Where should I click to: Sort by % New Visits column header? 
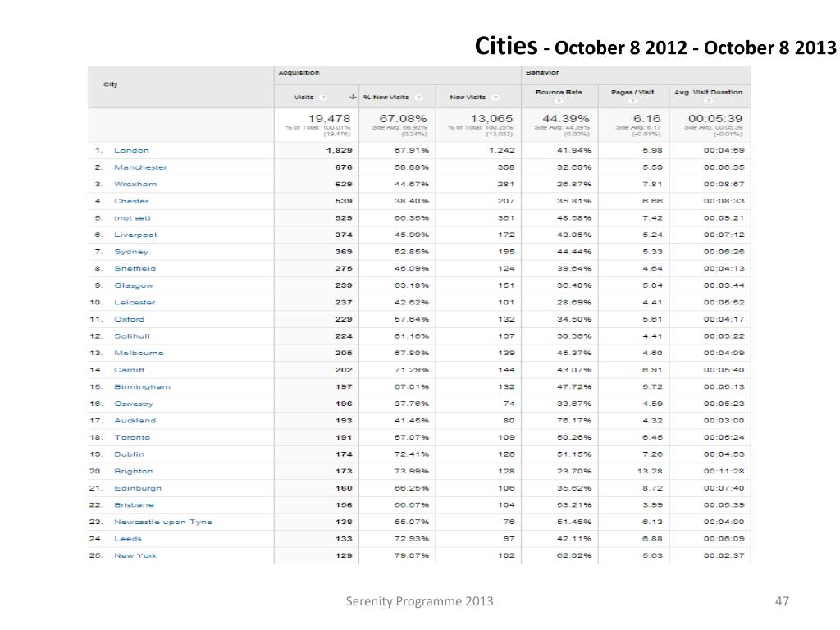click(x=386, y=98)
